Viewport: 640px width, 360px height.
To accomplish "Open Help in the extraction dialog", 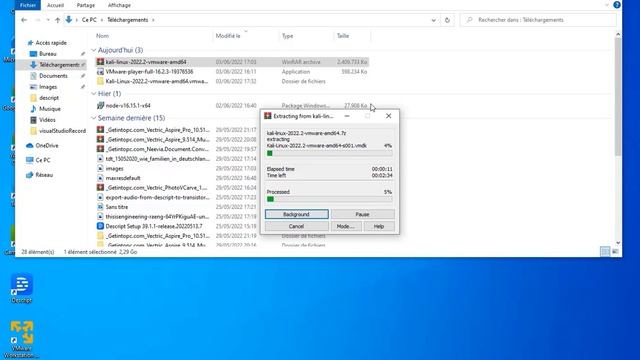I will pyautogui.click(x=379, y=226).
